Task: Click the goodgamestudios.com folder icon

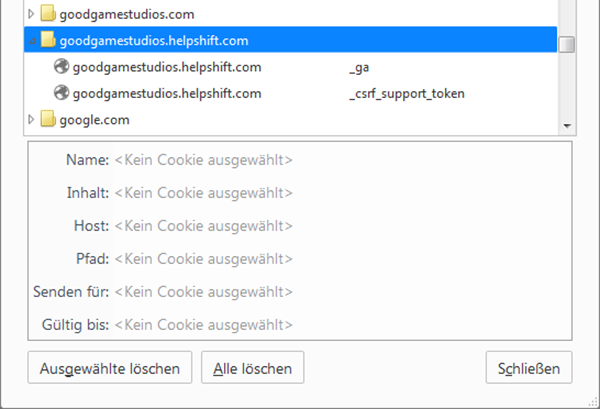Action: click(x=48, y=13)
